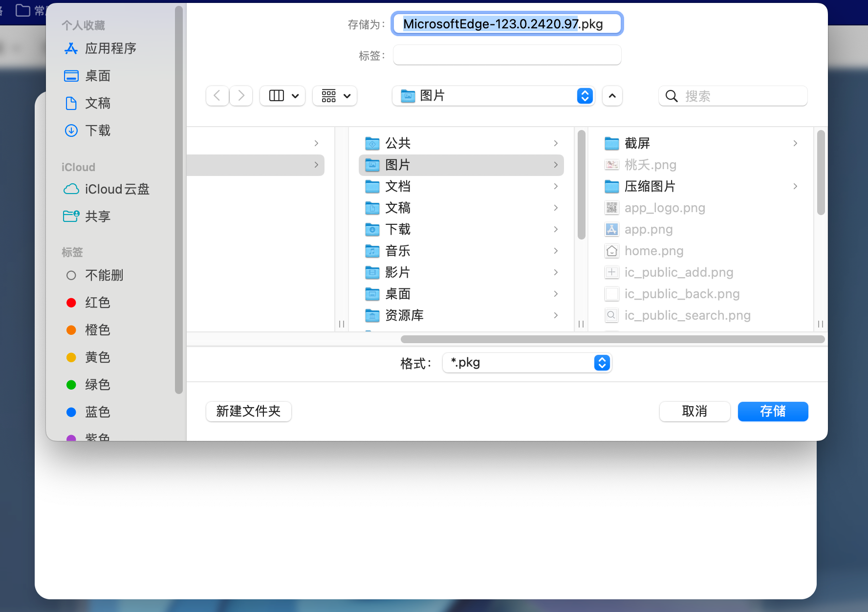Image resolution: width=868 pixels, height=612 pixels.
Task: Click the 存储为 filename field
Action: click(x=507, y=24)
